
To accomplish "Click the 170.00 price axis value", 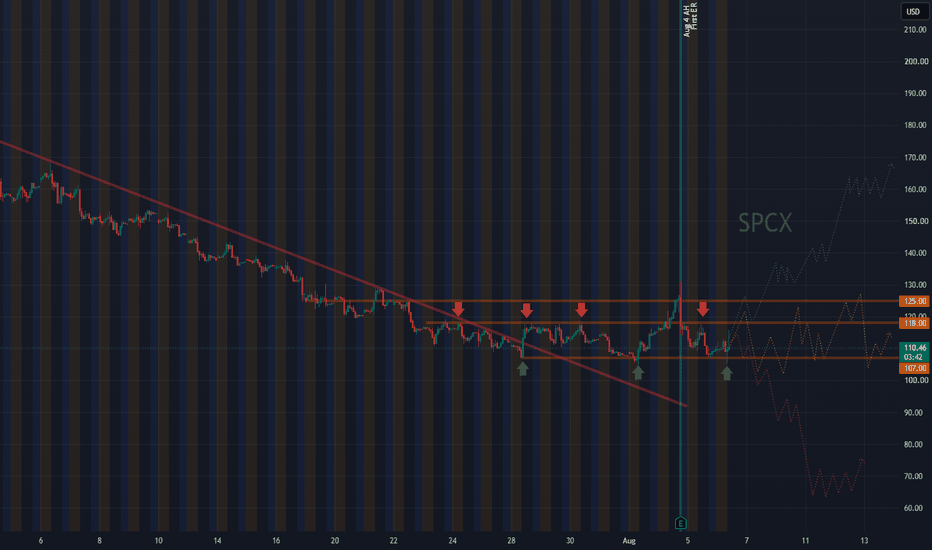I will [x=916, y=158].
